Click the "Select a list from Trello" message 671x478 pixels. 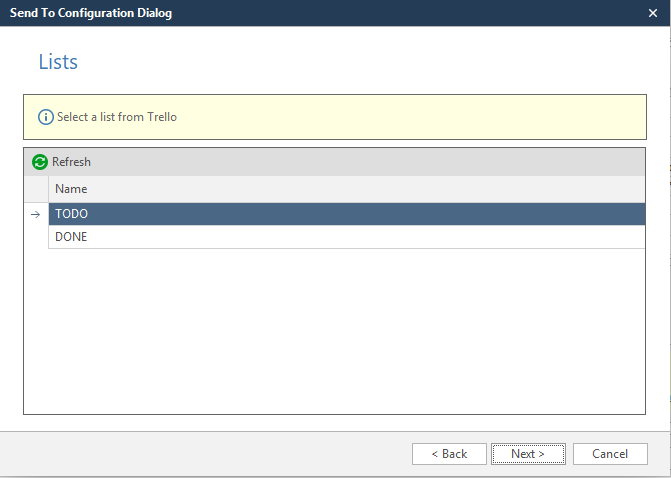pyautogui.click(x=117, y=117)
